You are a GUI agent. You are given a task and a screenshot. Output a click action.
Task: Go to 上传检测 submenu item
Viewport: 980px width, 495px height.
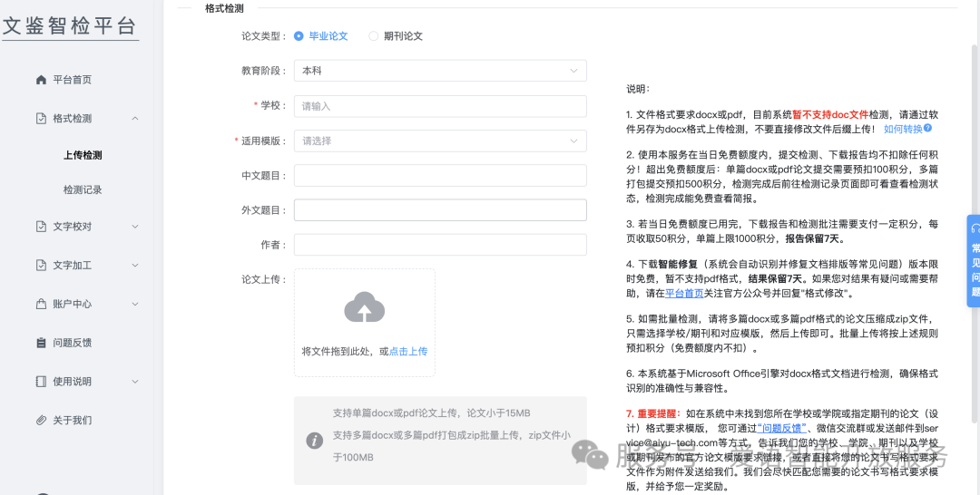click(83, 155)
